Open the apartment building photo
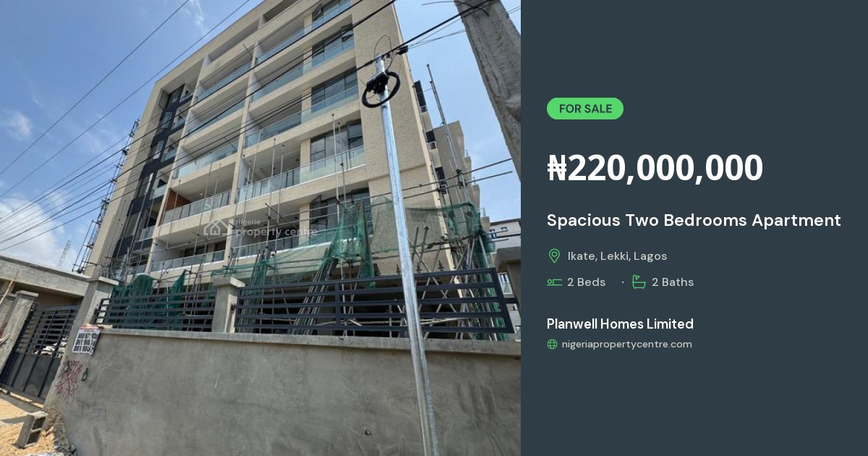 click(x=260, y=228)
